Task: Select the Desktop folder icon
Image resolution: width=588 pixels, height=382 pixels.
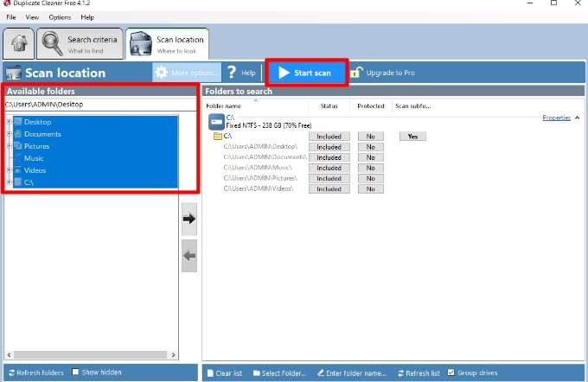Action: [17, 122]
